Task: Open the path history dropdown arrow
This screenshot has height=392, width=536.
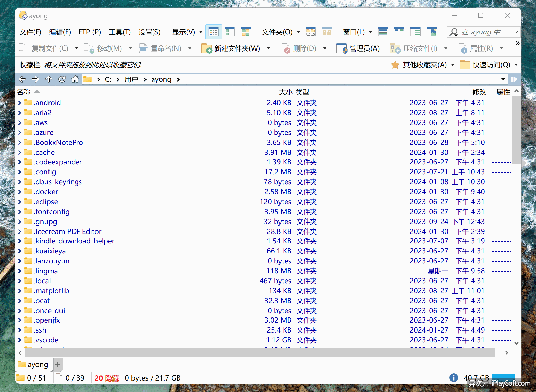Action: tap(504, 79)
